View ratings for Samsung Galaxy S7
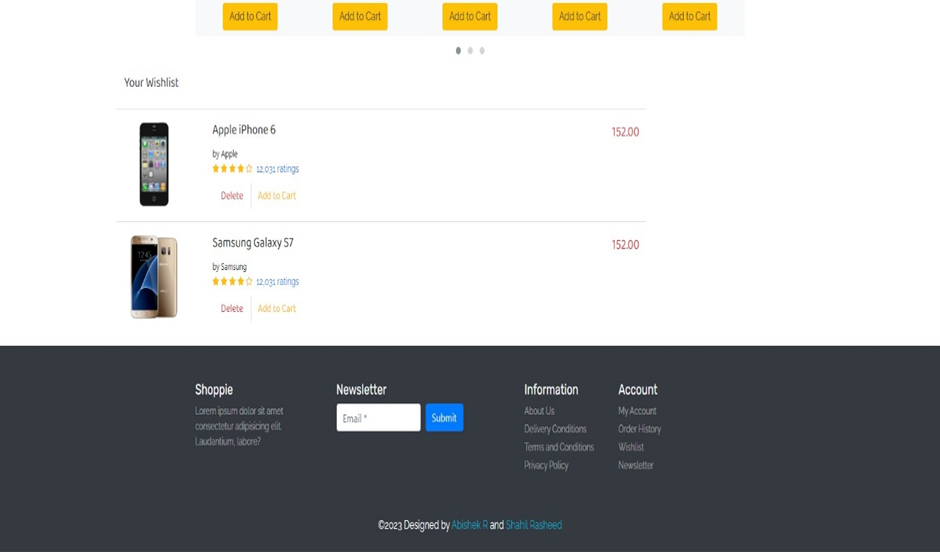 pyautogui.click(x=278, y=282)
